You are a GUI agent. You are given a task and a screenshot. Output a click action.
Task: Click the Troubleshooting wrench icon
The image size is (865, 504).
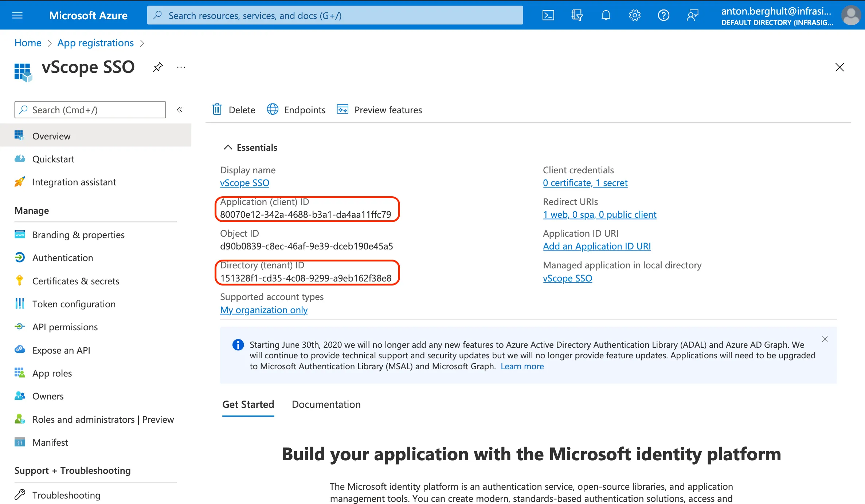click(x=20, y=494)
